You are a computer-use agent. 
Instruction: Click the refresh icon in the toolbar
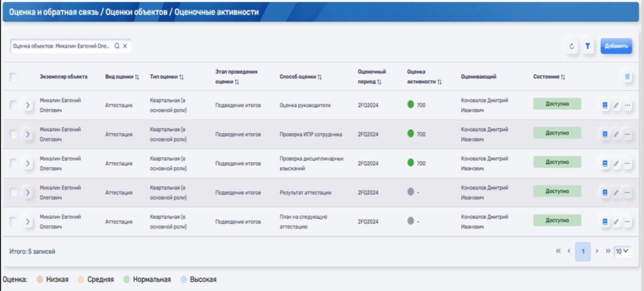(572, 47)
